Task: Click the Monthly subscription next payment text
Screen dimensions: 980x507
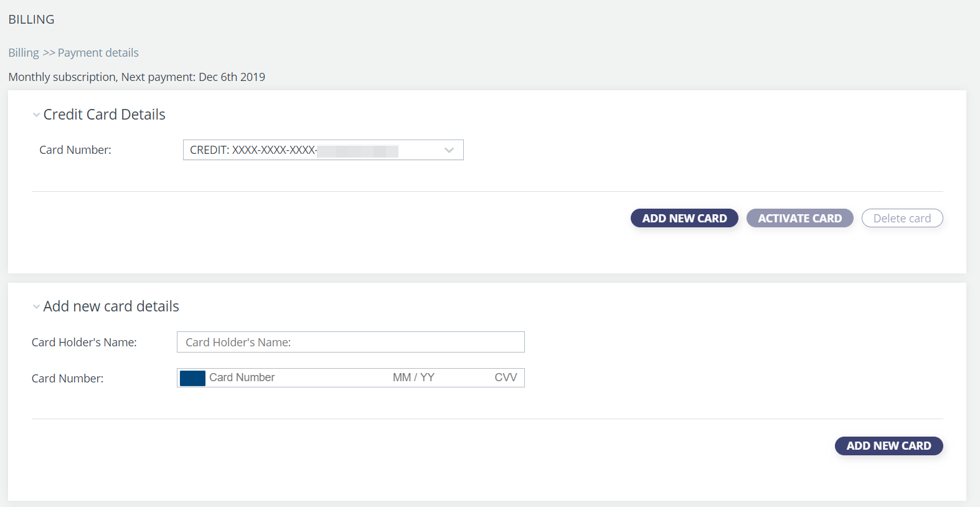Action: click(137, 77)
